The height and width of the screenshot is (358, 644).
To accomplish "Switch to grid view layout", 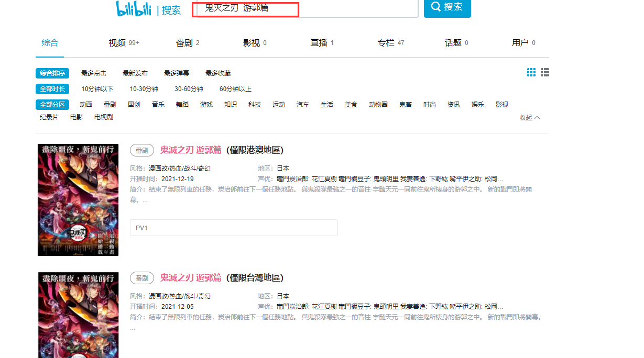I will pyautogui.click(x=531, y=72).
